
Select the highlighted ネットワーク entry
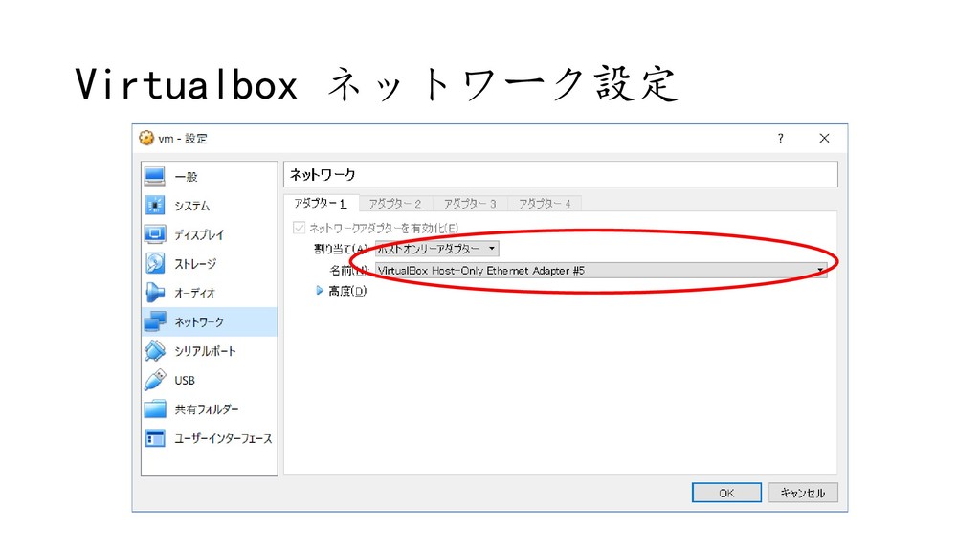tap(209, 321)
